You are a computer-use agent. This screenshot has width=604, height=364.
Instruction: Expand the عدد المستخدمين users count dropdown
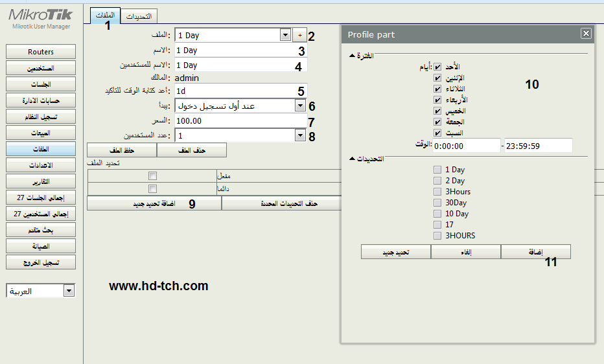tap(300, 135)
